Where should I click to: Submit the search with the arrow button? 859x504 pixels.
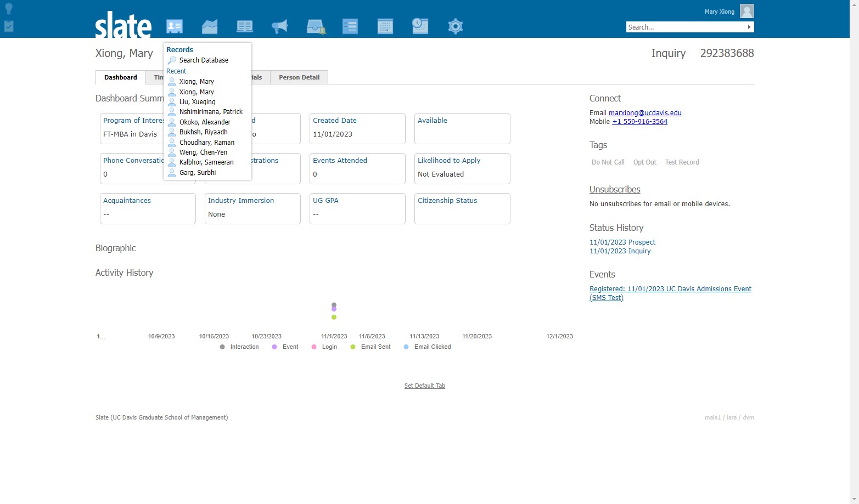[749, 27]
